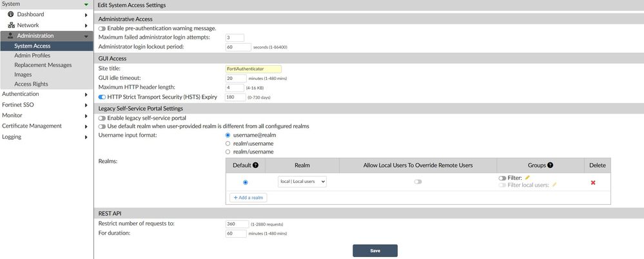Enable pre-authentication warning message toggle
This screenshot has width=644, height=259.
102,29
